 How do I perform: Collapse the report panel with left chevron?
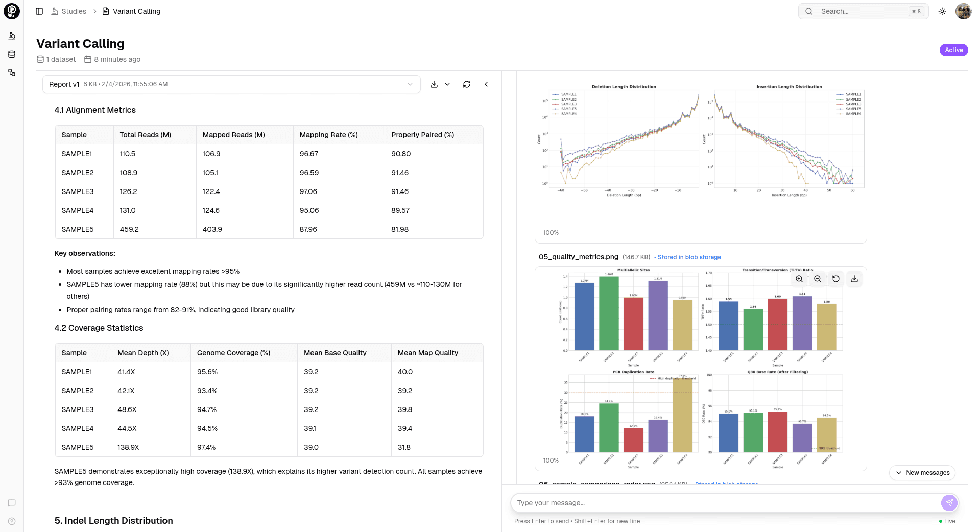[x=486, y=84]
